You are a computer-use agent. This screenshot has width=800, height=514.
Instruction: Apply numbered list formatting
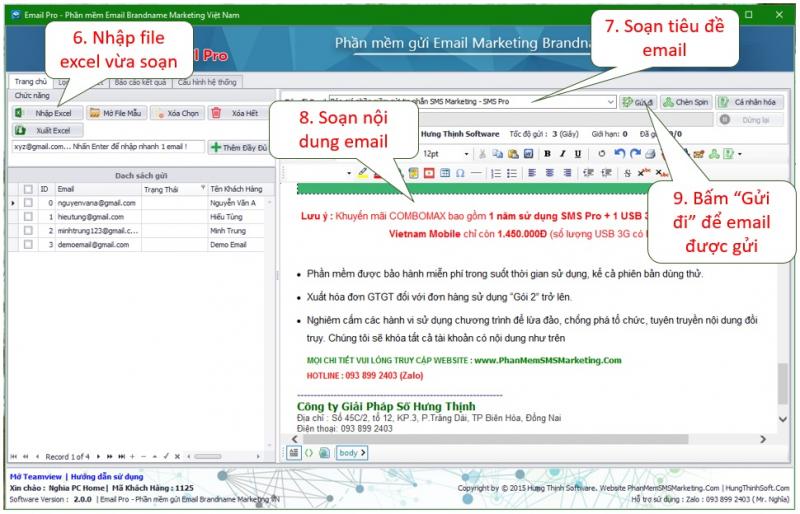point(496,174)
